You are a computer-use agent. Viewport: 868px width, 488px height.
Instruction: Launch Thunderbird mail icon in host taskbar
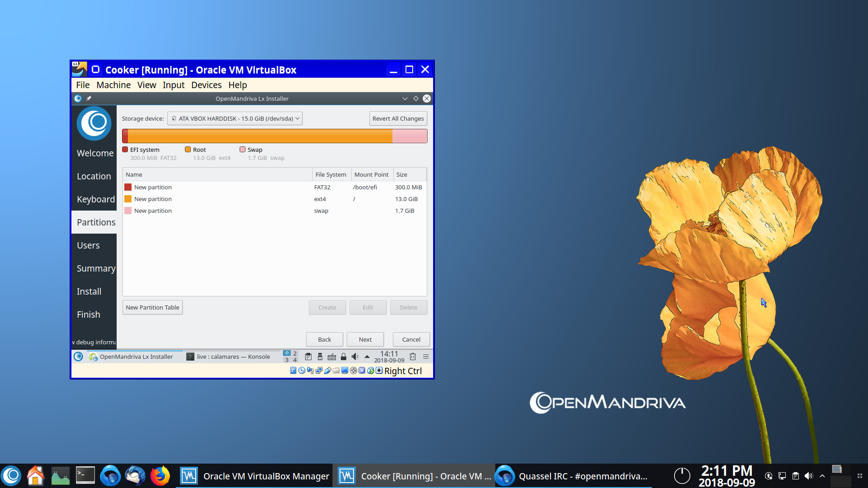[135, 476]
